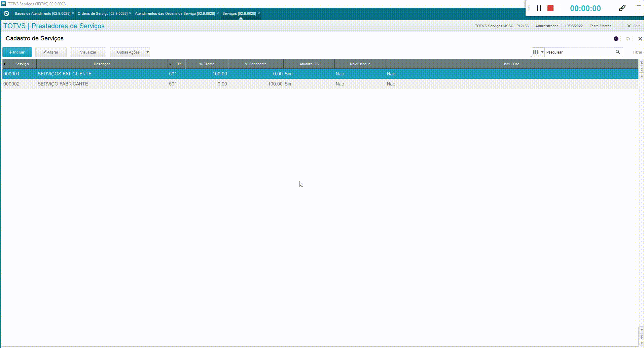644x348 pixels.
Task: Close the Ordens de Serviço tab
Action: [130, 13]
